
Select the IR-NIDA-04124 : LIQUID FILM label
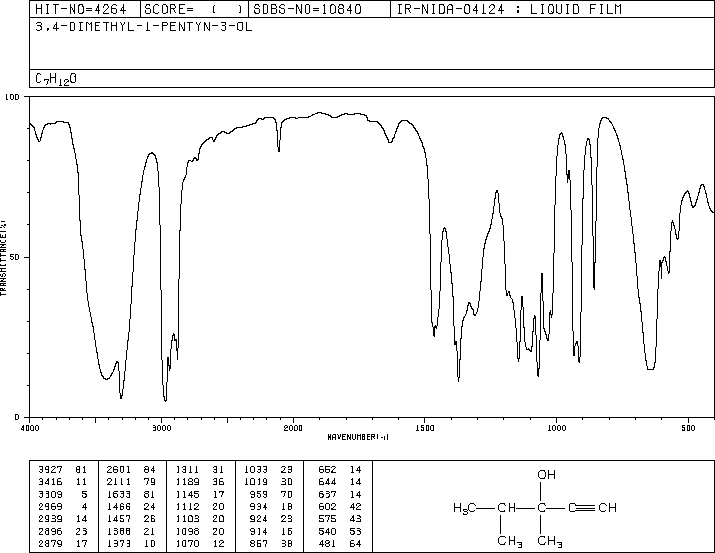[509, 9]
